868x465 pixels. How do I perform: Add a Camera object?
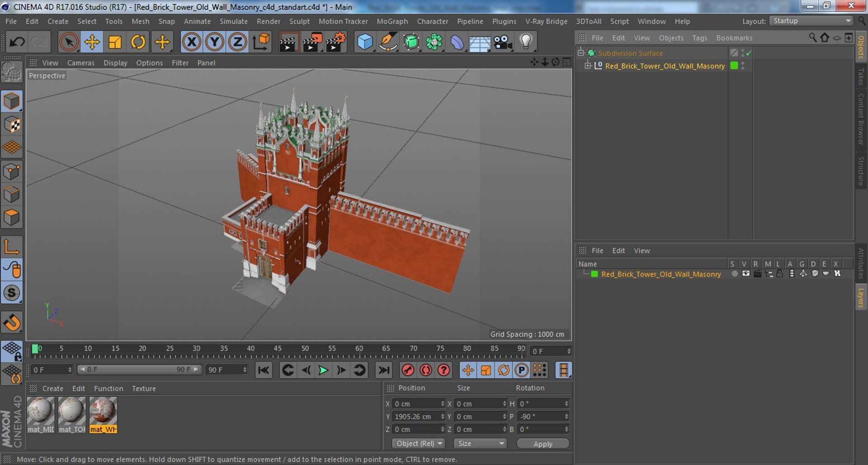pyautogui.click(x=503, y=42)
